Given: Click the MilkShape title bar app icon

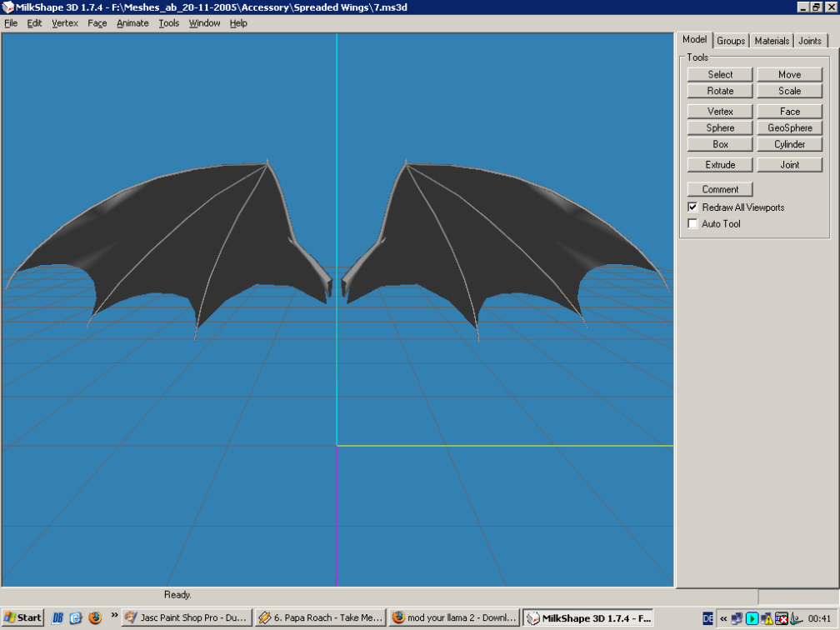Looking at the screenshot, I should (7, 7).
